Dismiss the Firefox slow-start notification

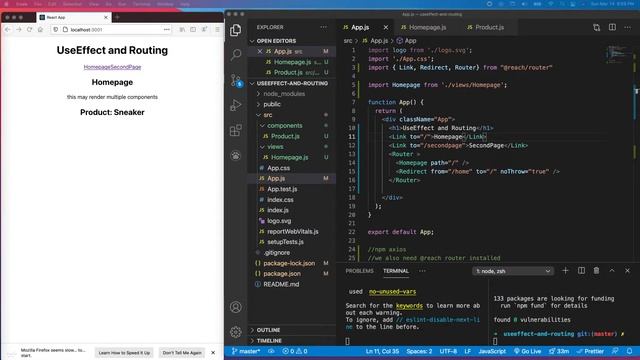pyautogui.click(x=213, y=353)
